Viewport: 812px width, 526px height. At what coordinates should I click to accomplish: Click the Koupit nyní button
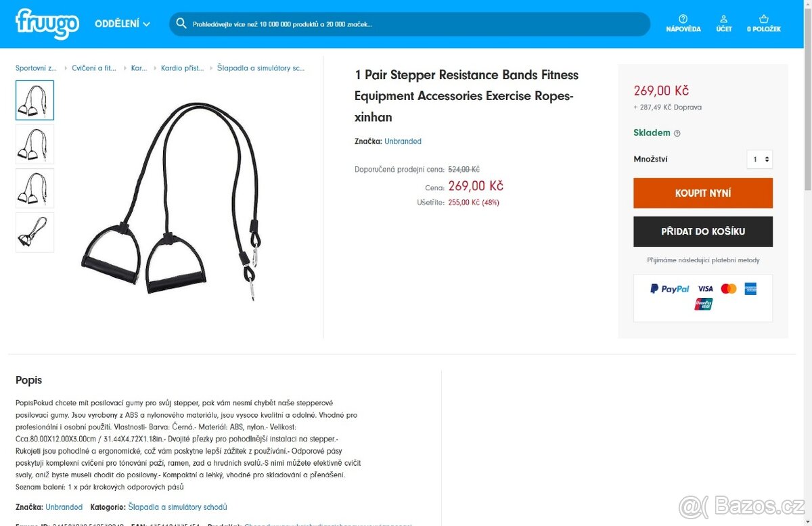pos(703,193)
